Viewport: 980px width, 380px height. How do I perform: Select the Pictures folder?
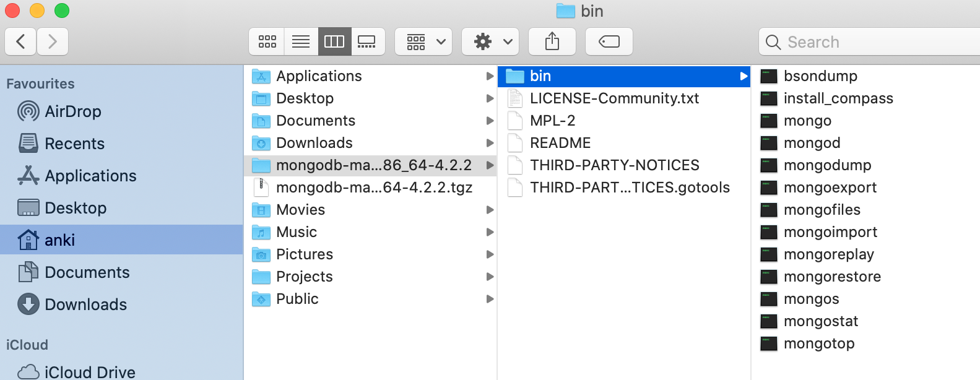pyautogui.click(x=370, y=254)
